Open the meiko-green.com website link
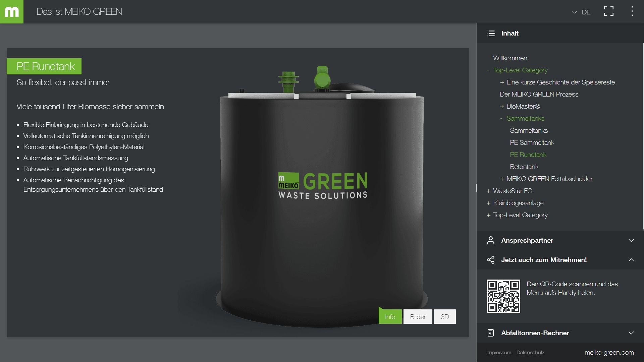 [x=609, y=352]
